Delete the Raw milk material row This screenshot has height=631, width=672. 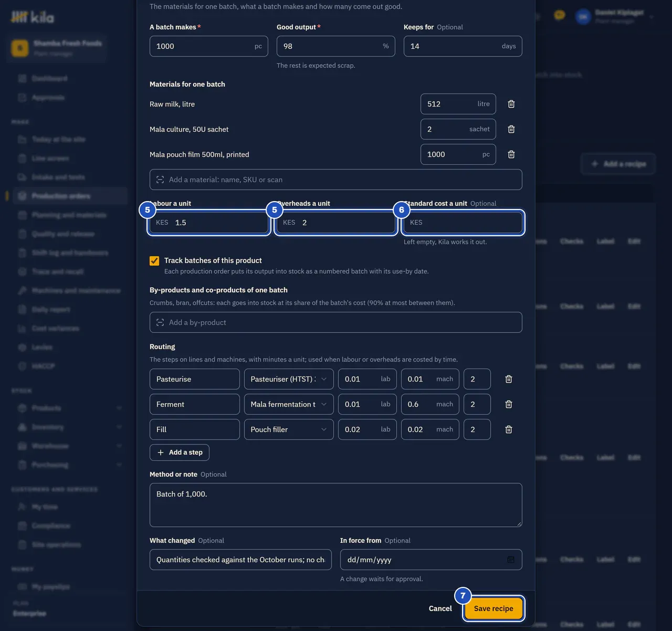tap(511, 104)
